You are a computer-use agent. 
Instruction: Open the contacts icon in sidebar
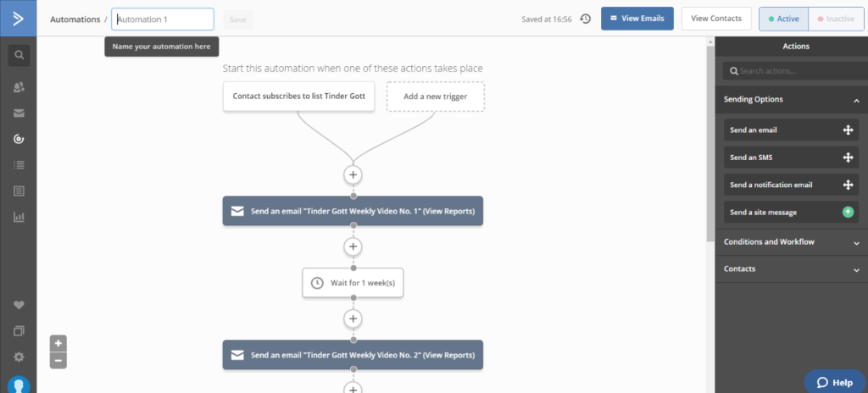19,87
